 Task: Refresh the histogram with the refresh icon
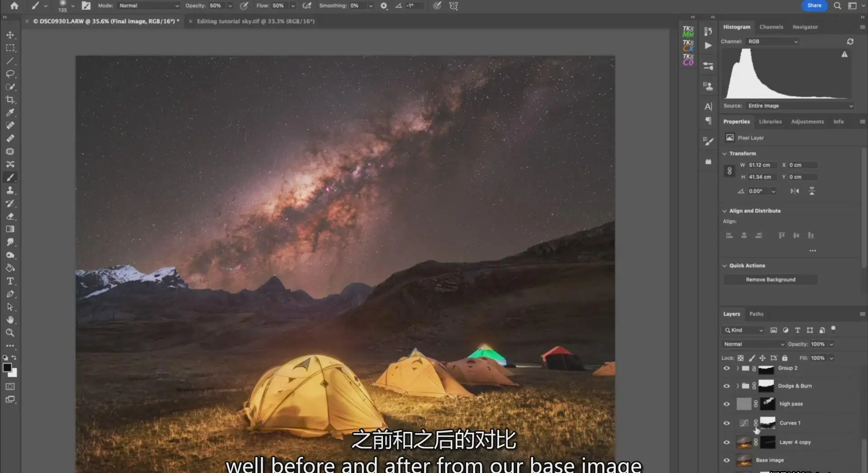click(x=850, y=42)
